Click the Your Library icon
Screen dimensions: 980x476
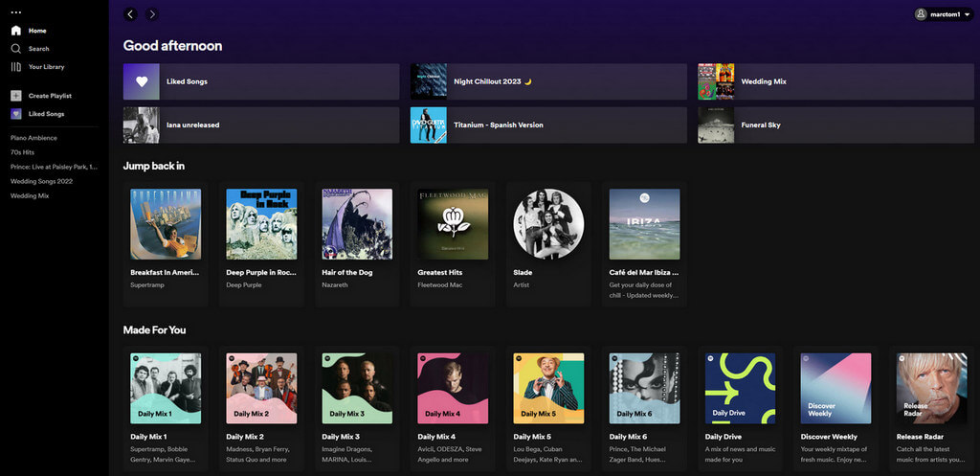tap(16, 67)
